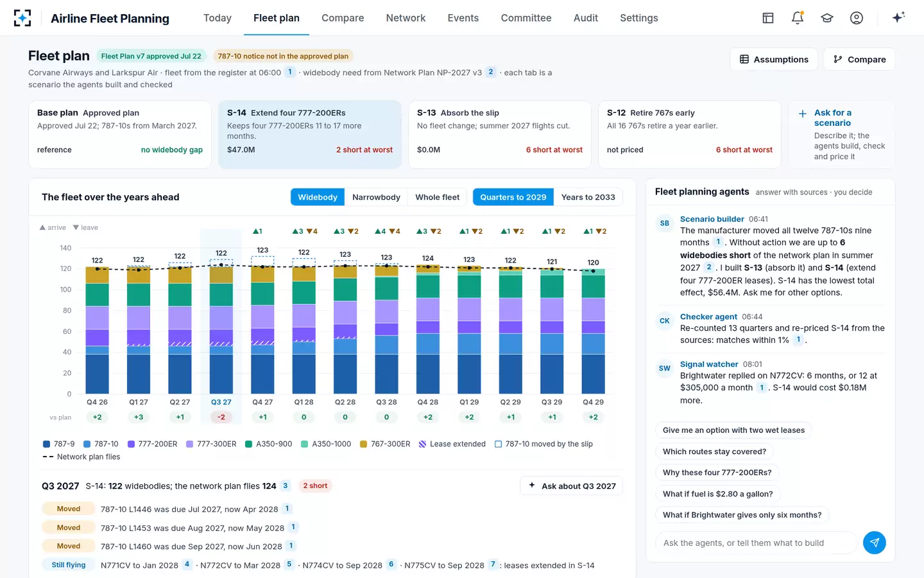
Task: Open the Assumptions panel
Action: click(774, 60)
